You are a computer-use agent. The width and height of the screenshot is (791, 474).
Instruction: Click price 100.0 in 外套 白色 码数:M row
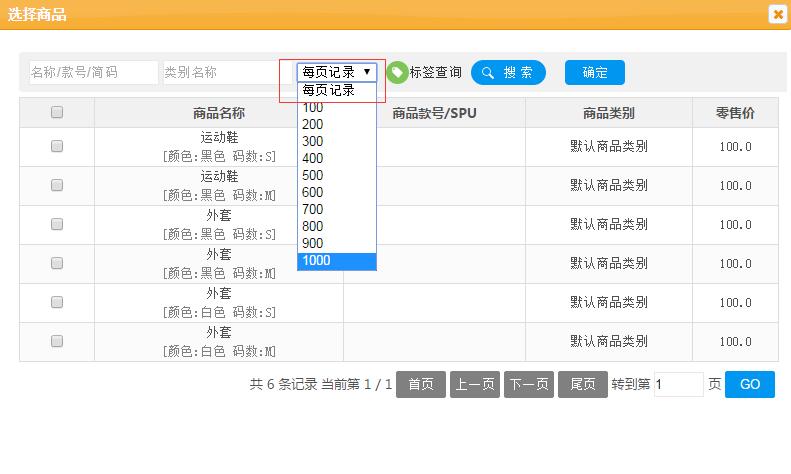[736, 341]
